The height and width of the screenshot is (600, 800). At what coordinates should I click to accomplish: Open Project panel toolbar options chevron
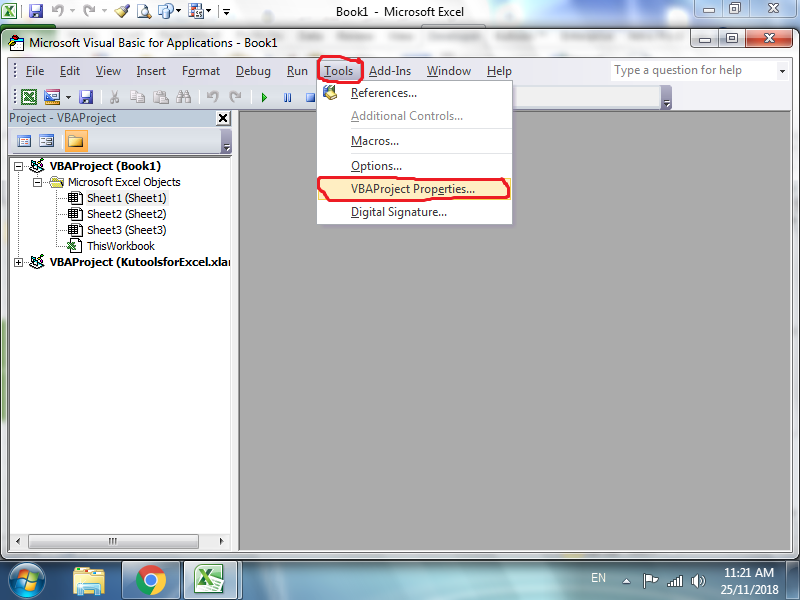(227, 141)
